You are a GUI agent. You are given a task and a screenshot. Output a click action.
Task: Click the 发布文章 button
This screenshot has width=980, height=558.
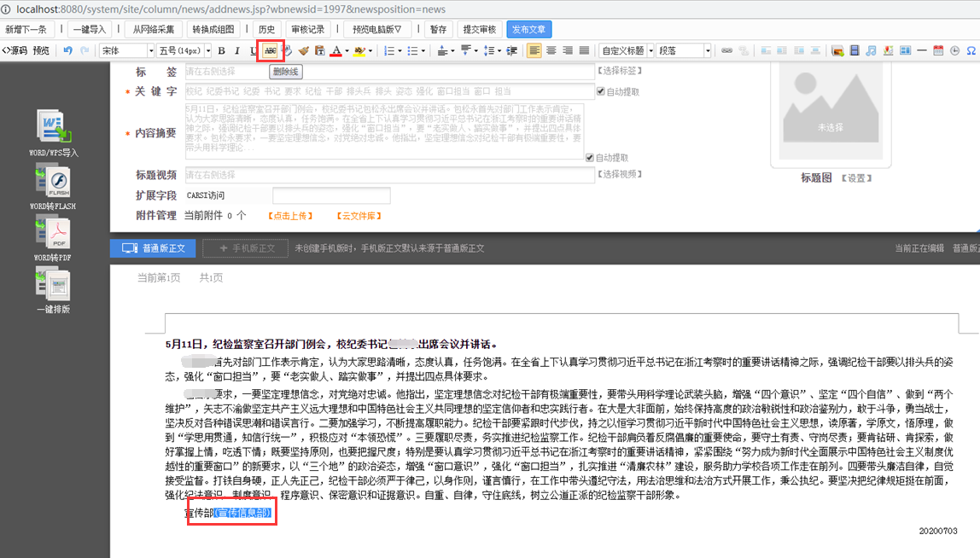528,29
